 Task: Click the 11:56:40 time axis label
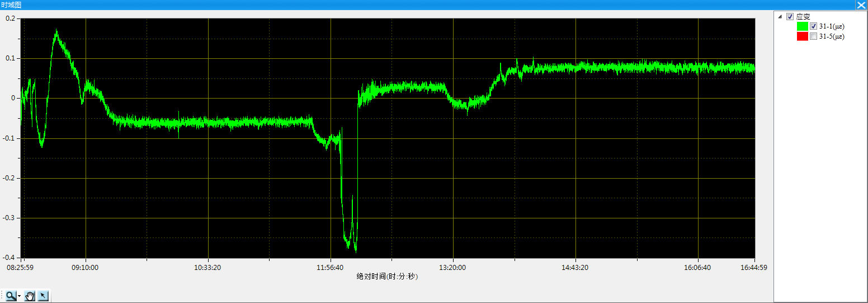[331, 268]
